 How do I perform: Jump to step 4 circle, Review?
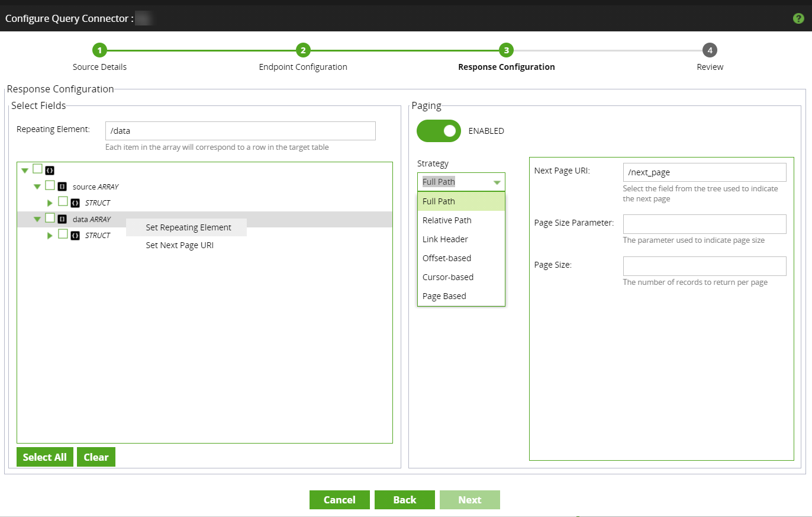pyautogui.click(x=710, y=50)
